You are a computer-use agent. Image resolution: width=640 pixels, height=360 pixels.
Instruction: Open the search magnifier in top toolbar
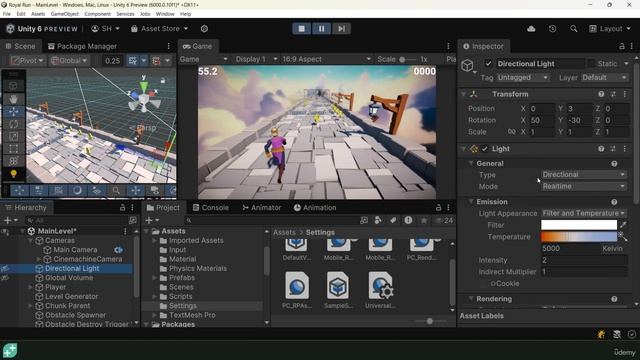573,29
